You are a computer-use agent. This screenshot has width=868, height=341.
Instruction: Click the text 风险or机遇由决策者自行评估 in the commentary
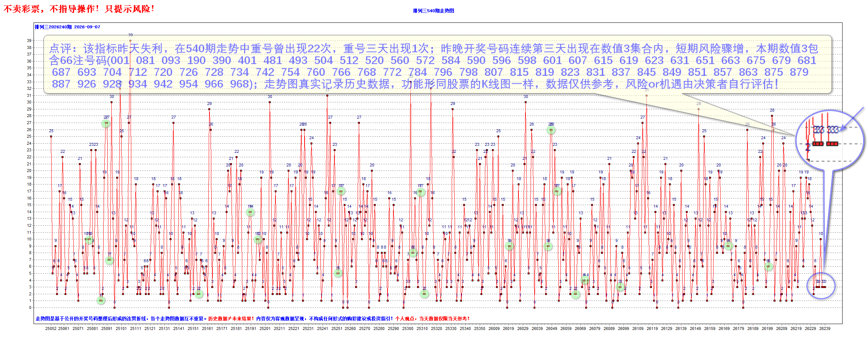pos(699,84)
